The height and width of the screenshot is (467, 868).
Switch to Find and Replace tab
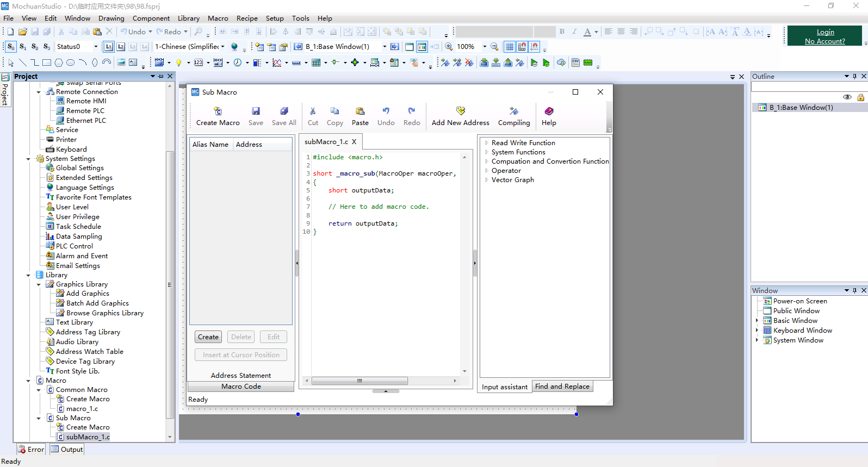pos(562,387)
